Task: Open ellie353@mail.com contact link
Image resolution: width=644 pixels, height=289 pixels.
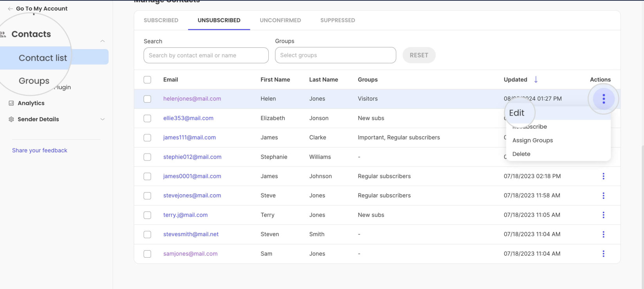Action: pos(188,118)
